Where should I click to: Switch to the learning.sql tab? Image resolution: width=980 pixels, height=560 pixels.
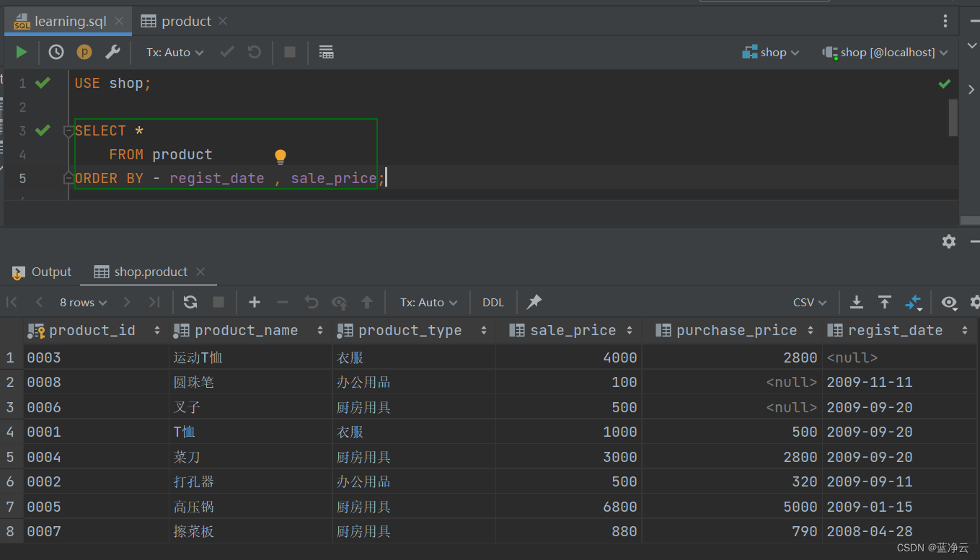(70, 22)
